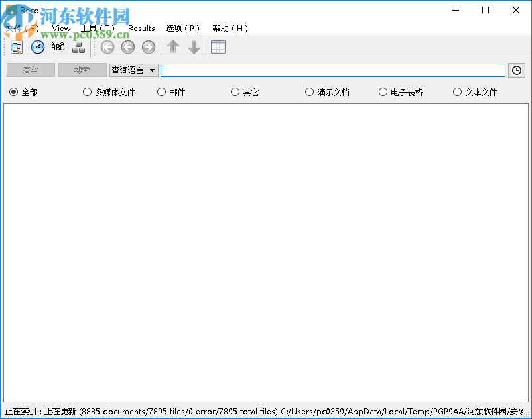This screenshot has height=419, width=532.
Task: Click the clock icon beside search box
Action: tap(517, 70)
